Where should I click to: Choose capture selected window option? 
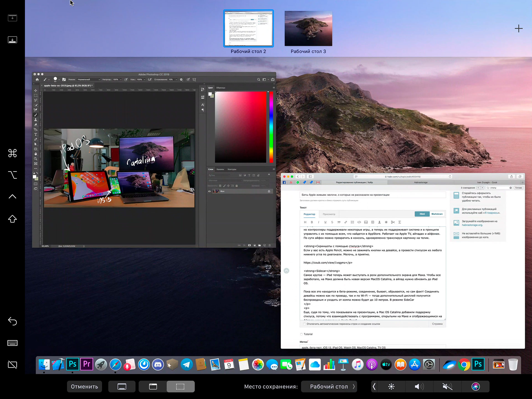(x=153, y=387)
